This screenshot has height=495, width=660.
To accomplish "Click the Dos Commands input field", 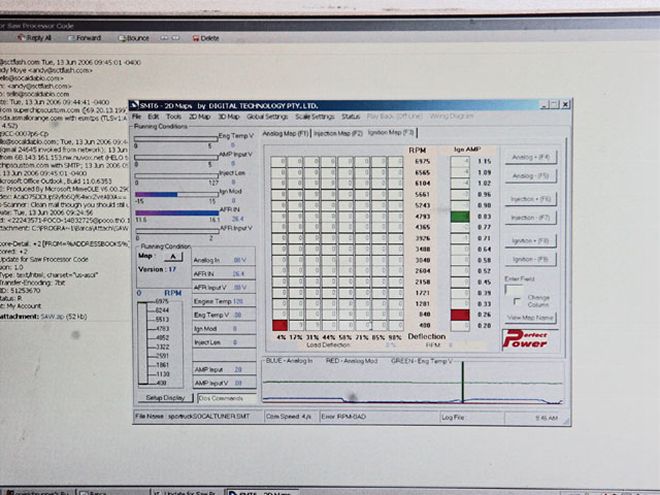I will coord(227,398).
